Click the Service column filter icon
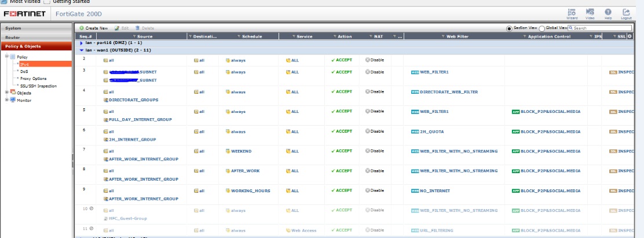Viewport: 644px width, 238px height. coord(294,36)
